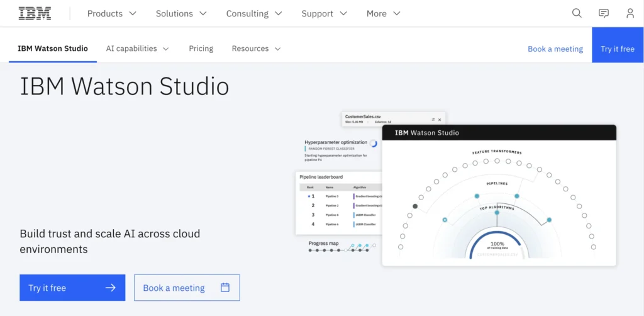This screenshot has height=316, width=644.
Task: Click Try it free in top bar
Action: point(618,45)
